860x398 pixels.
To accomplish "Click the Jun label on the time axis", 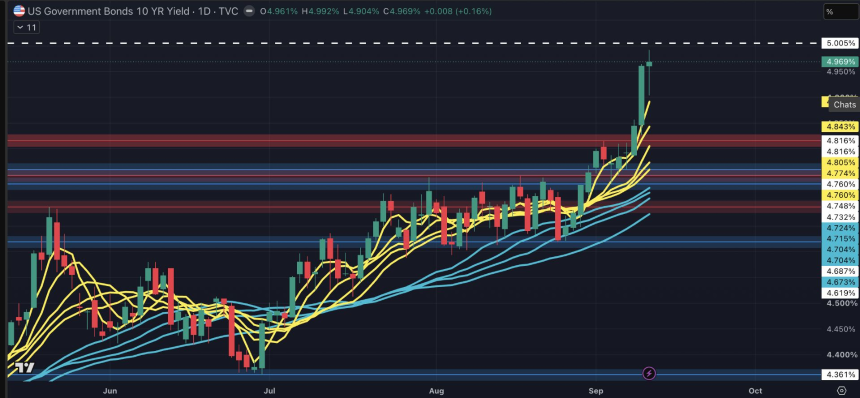I will [x=110, y=391].
